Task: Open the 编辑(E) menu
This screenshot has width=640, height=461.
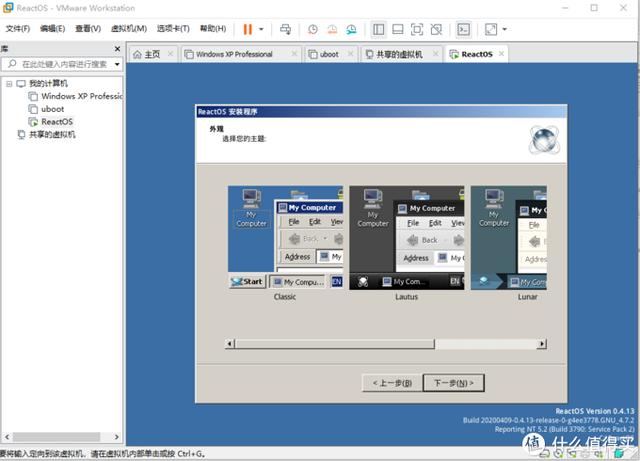Action: (52, 29)
